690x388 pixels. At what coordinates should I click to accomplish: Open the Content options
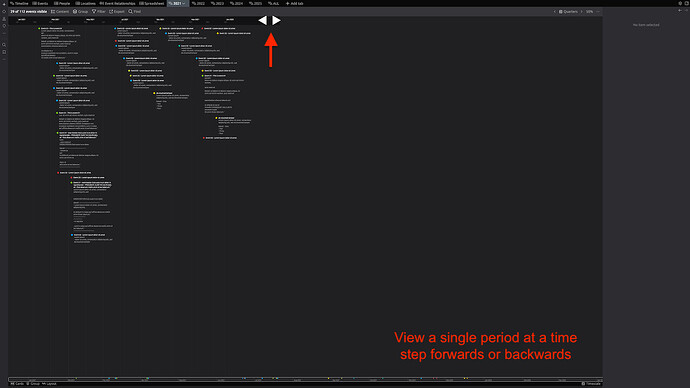coord(60,11)
